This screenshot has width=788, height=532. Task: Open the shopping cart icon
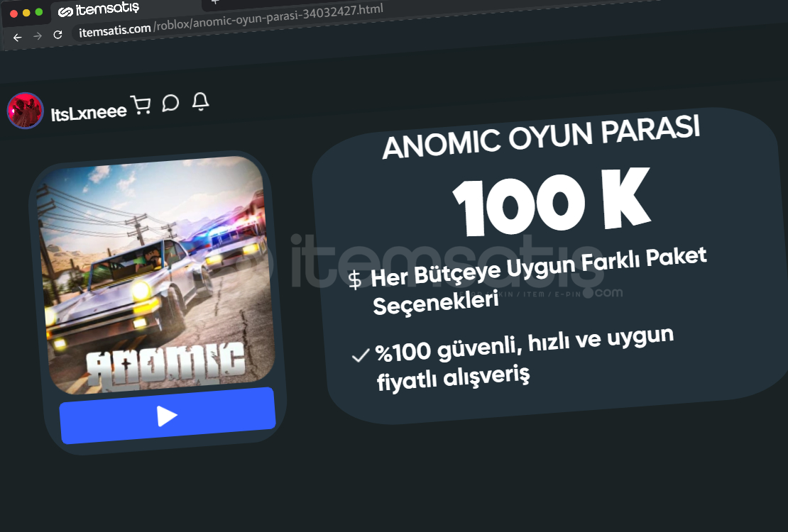tap(142, 104)
